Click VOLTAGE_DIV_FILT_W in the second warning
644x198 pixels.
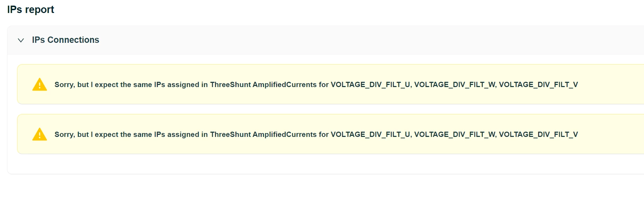tap(455, 134)
